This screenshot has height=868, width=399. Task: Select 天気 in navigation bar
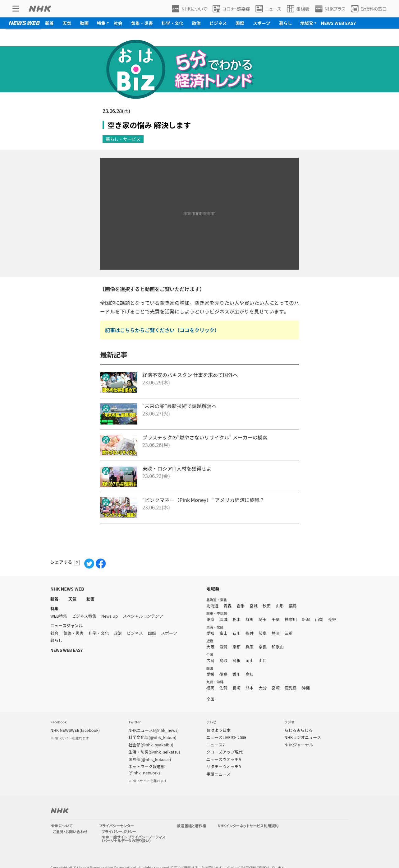click(67, 23)
